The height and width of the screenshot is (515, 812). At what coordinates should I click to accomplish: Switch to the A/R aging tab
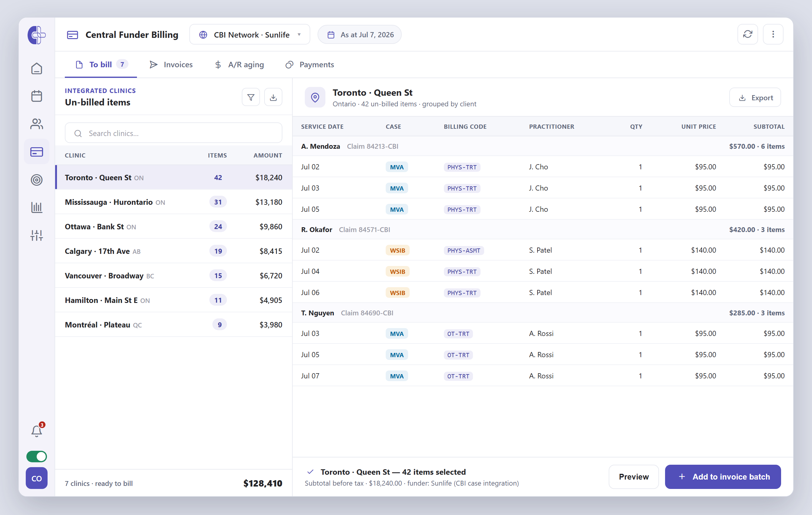(239, 65)
